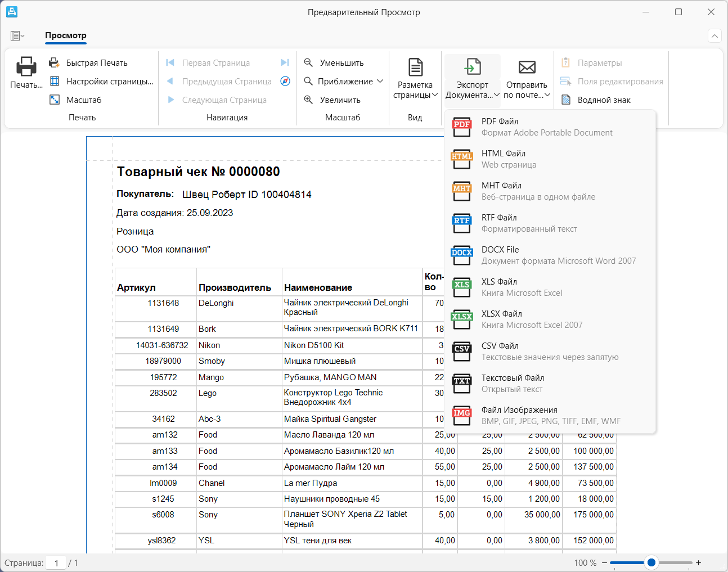Open Page Setup via its icon
Viewport: 728px width, 572px height.
tap(55, 81)
